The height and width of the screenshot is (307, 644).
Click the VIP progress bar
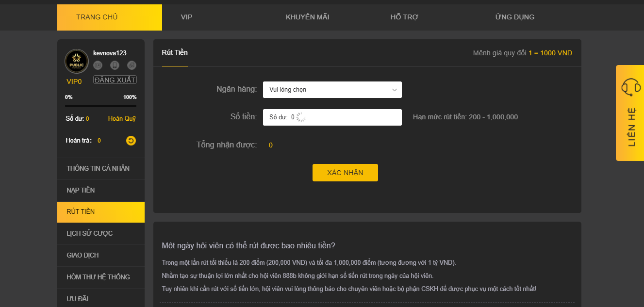coord(100,106)
